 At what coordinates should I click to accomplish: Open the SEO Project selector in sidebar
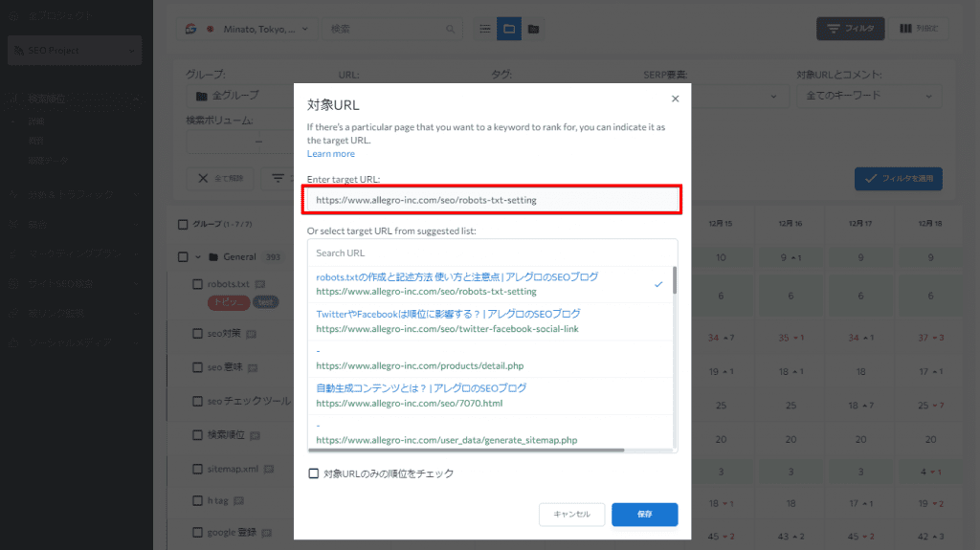[x=75, y=51]
